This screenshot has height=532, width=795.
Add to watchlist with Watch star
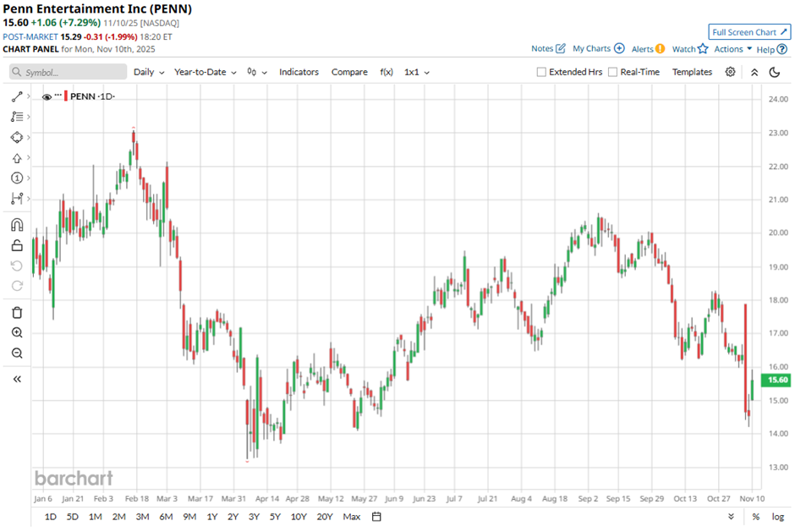(x=690, y=49)
